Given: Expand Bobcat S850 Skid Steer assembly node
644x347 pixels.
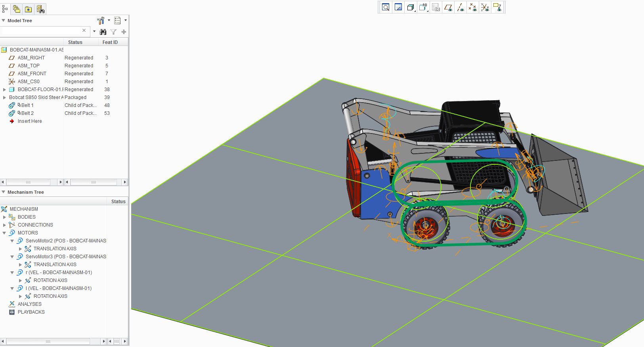Looking at the screenshot, I should [x=4, y=97].
